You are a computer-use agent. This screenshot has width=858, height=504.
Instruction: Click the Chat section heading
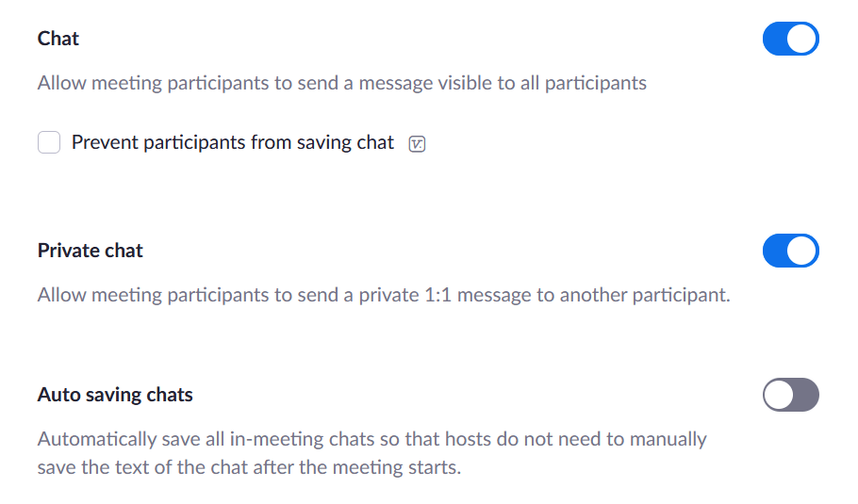click(58, 39)
